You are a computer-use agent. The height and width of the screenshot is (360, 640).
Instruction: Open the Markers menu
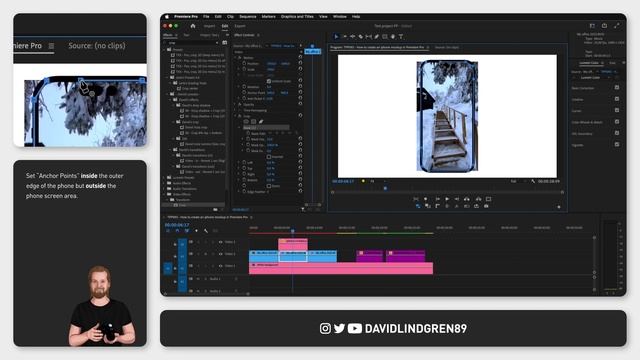point(269,17)
